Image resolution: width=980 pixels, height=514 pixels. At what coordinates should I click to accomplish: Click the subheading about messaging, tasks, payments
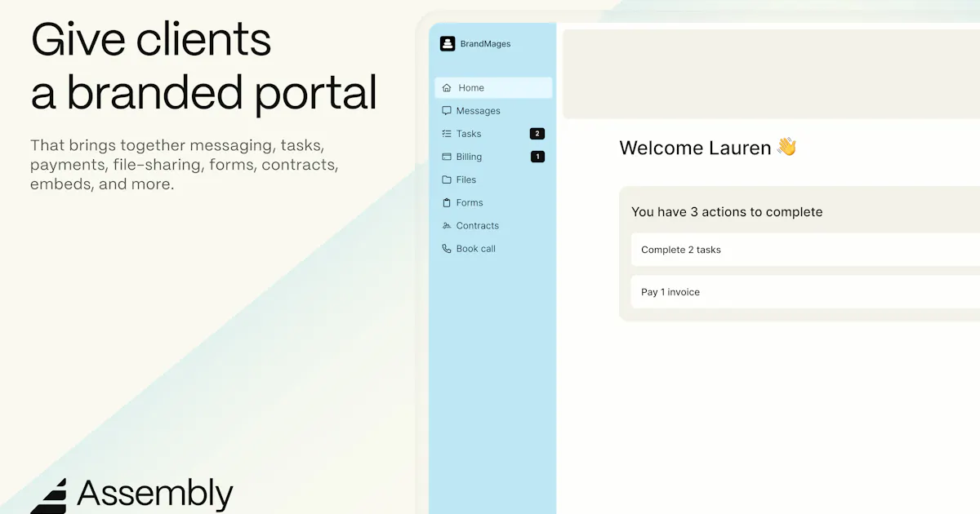coord(185,165)
